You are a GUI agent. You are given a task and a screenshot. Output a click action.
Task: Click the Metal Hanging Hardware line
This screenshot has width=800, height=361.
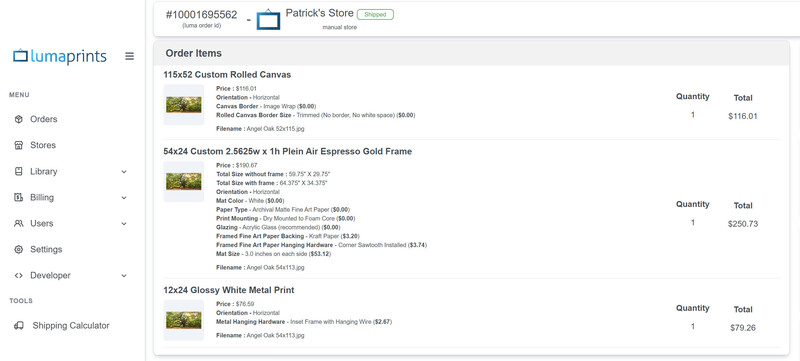304,322
